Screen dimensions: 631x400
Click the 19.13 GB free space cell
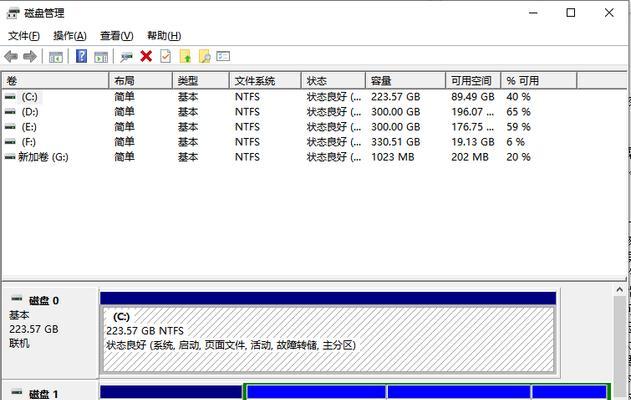[x=472, y=142]
